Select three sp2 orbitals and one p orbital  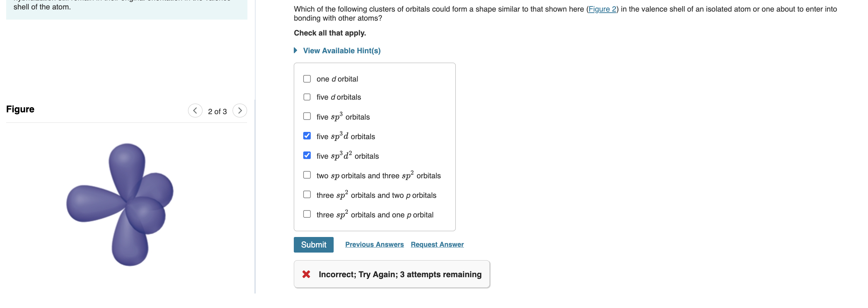306,214
